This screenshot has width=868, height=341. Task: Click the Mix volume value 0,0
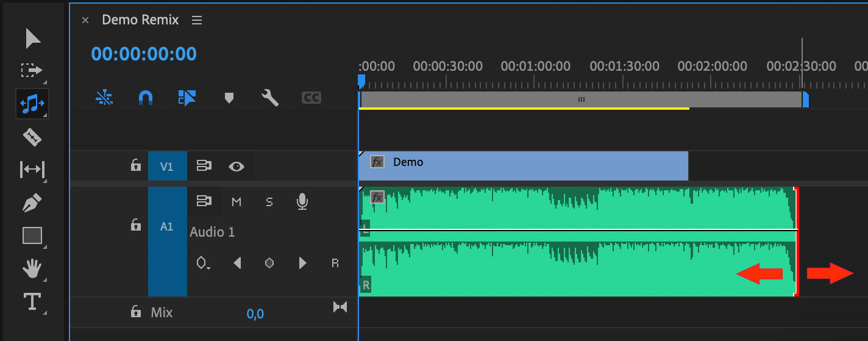click(x=255, y=314)
